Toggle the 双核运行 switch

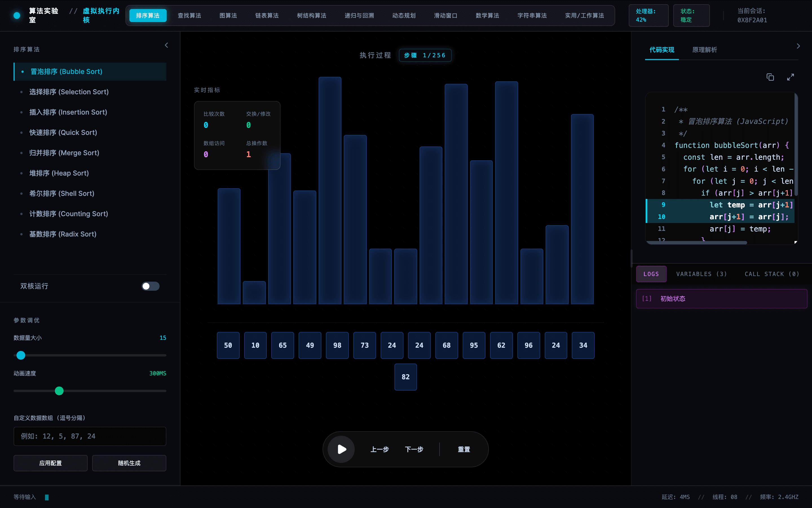pyautogui.click(x=150, y=286)
